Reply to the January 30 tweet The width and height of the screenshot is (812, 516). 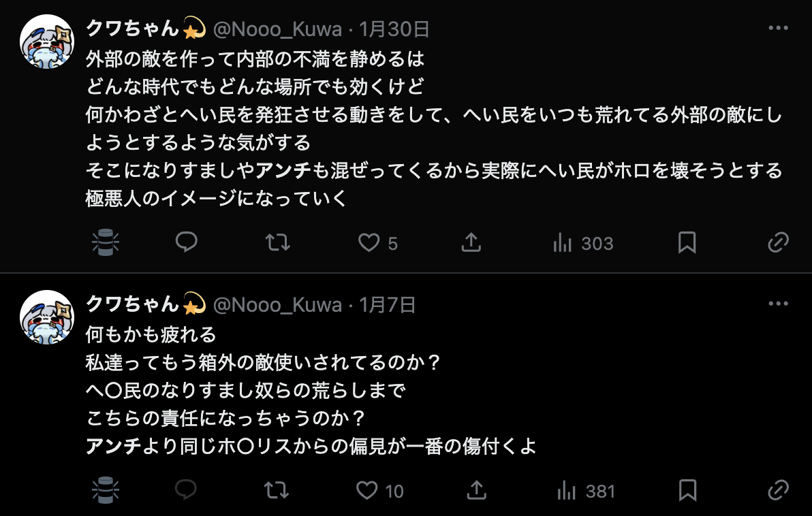coord(187,242)
